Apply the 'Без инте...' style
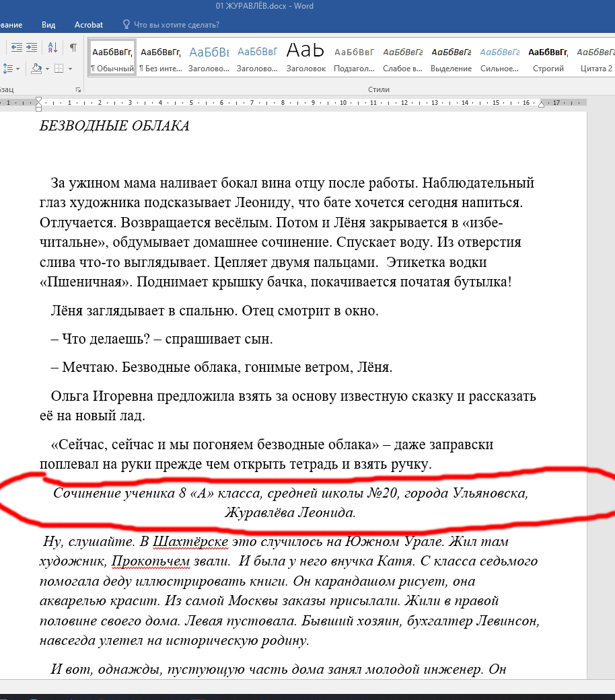The image size is (615, 700). [161, 58]
